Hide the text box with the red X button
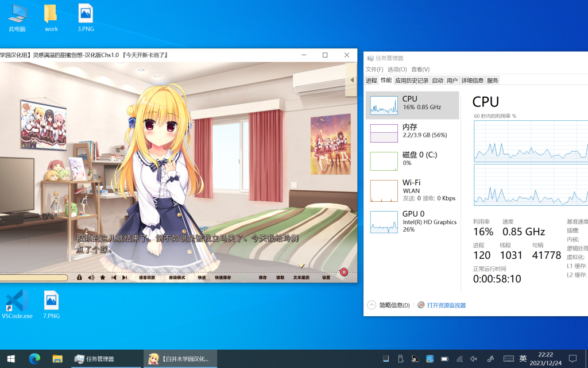588x368 pixels. pyautogui.click(x=343, y=272)
